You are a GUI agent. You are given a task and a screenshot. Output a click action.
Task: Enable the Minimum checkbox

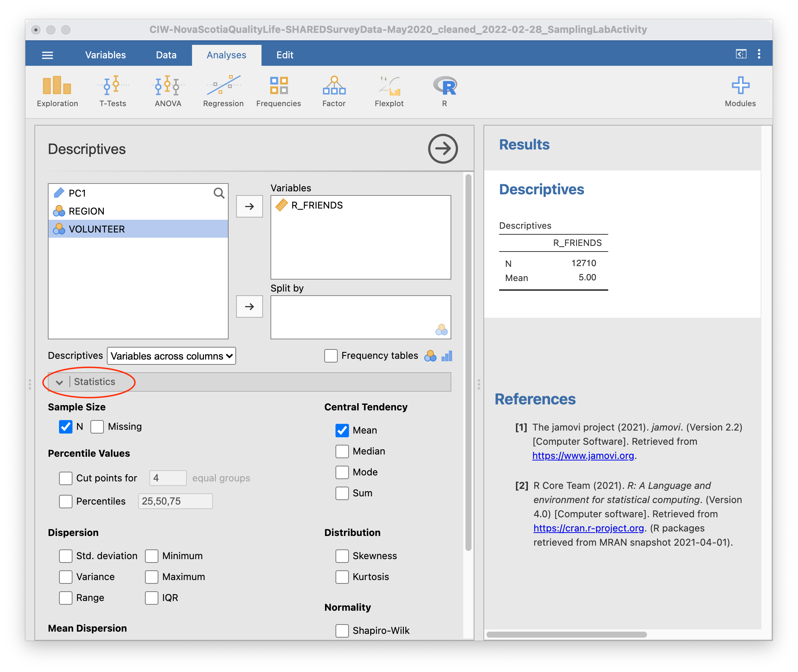(x=152, y=556)
